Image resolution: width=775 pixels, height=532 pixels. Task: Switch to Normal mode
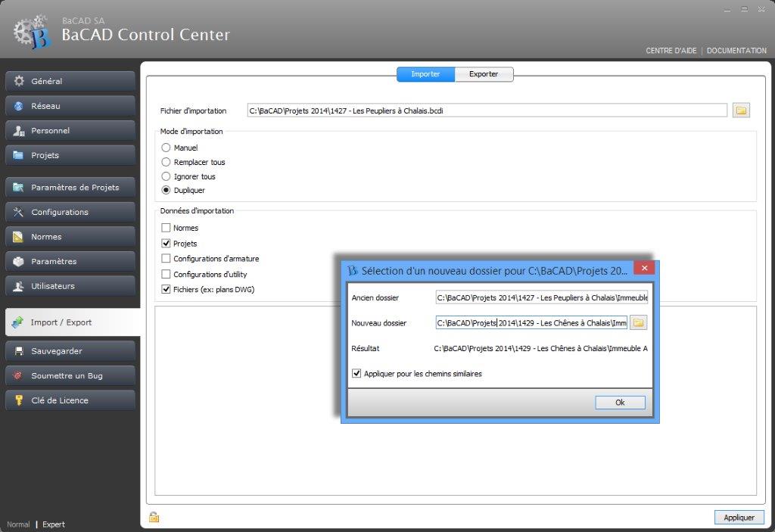pos(18,524)
